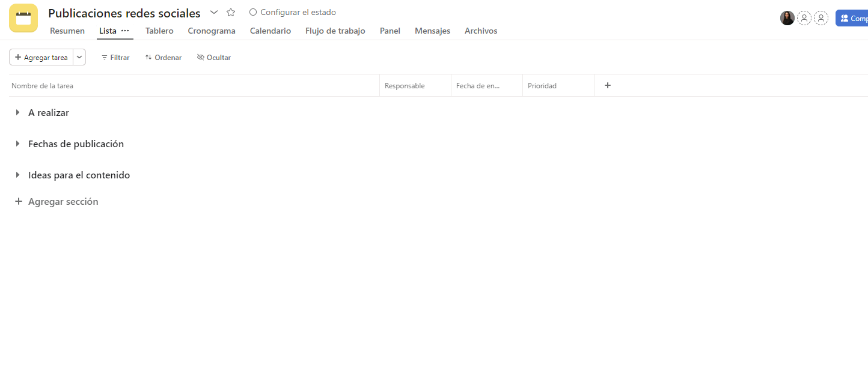Click the member profile photo avatar

pyautogui.click(x=787, y=18)
